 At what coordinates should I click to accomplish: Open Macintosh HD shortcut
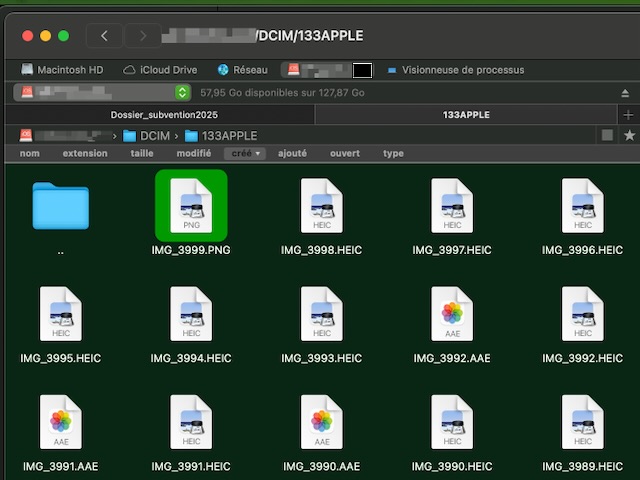(62, 70)
